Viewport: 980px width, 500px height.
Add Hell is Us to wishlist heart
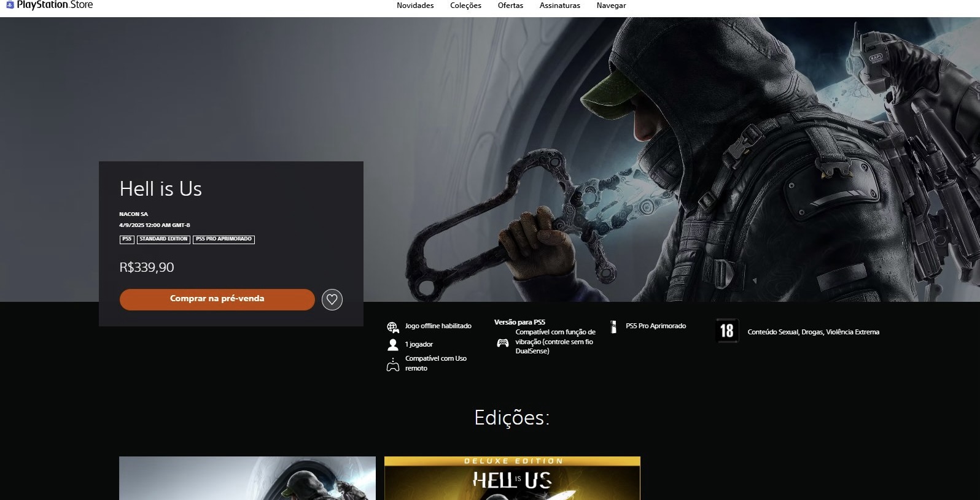pyautogui.click(x=332, y=299)
